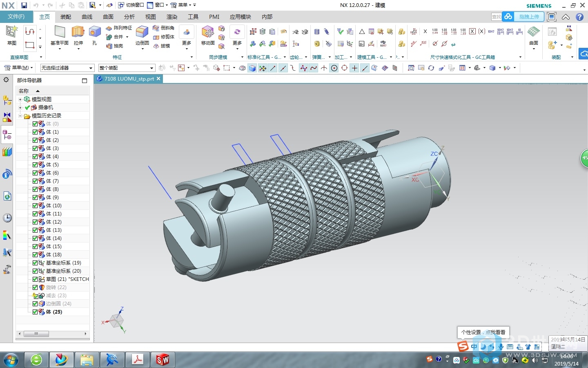Open the history clock sidebar icon
This screenshot has width=588, height=368.
[7, 218]
